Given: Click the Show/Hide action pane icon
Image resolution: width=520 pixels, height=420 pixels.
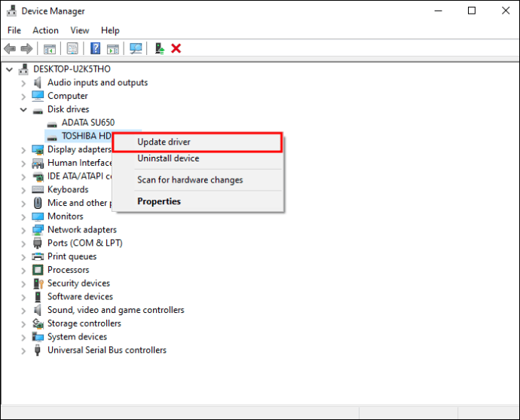Looking at the screenshot, I should [113, 49].
